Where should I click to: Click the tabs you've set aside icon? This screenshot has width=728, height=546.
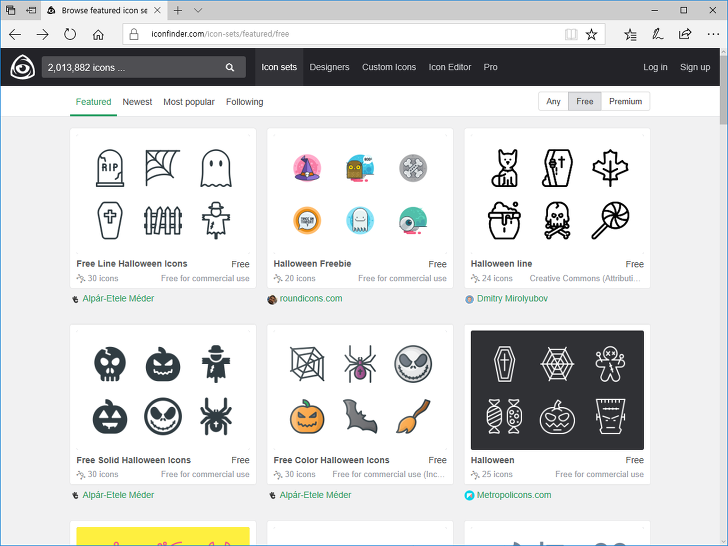click(11, 10)
